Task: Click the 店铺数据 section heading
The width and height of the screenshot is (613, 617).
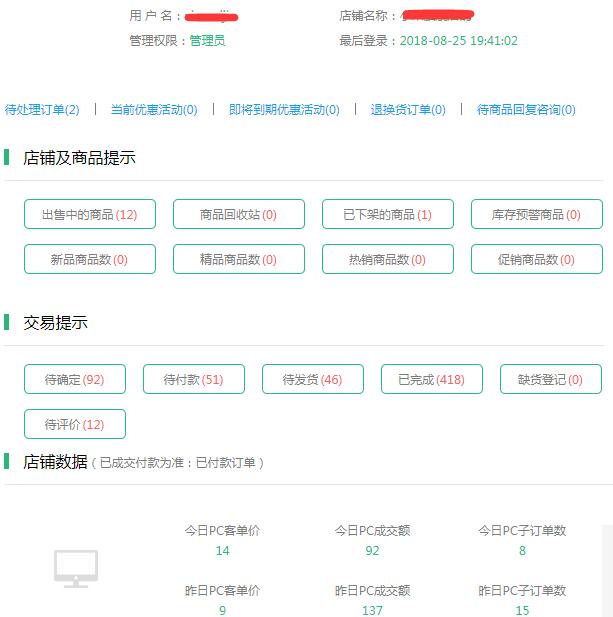Action: pyautogui.click(x=55, y=462)
